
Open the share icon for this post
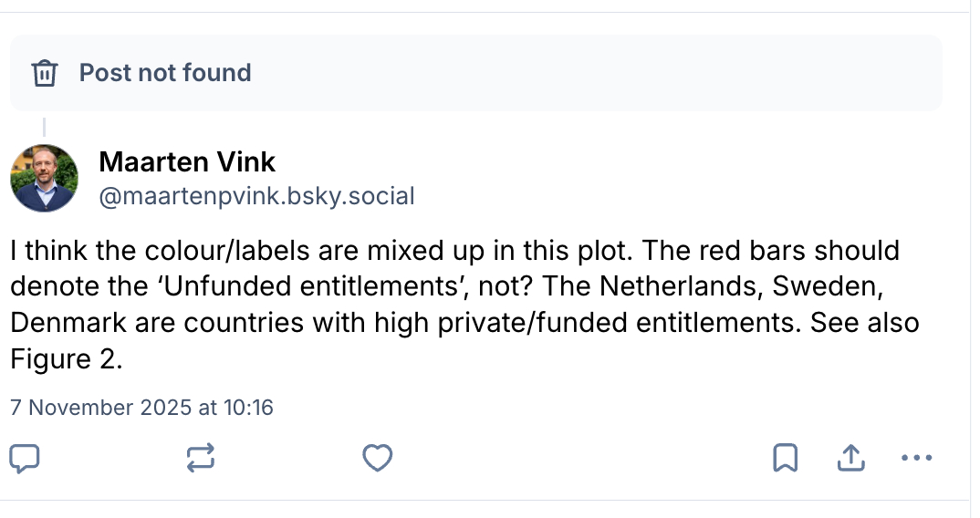tap(850, 458)
